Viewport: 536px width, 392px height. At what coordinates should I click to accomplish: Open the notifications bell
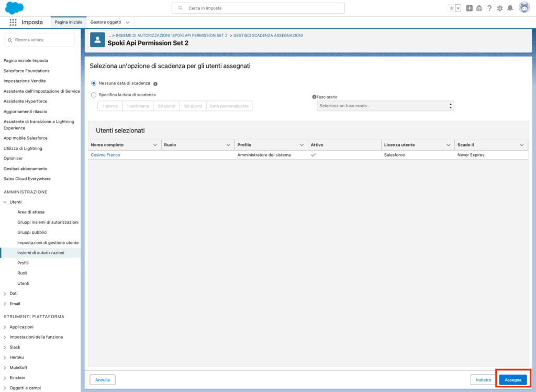(x=510, y=8)
